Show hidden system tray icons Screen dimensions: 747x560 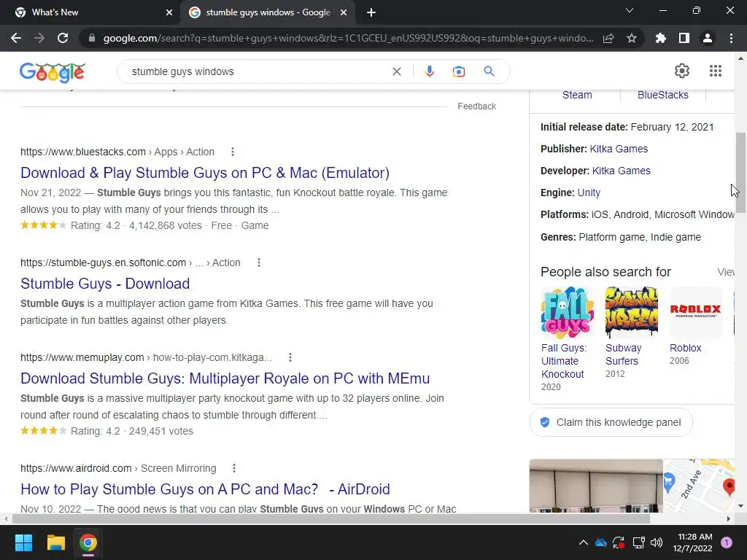pos(583,542)
